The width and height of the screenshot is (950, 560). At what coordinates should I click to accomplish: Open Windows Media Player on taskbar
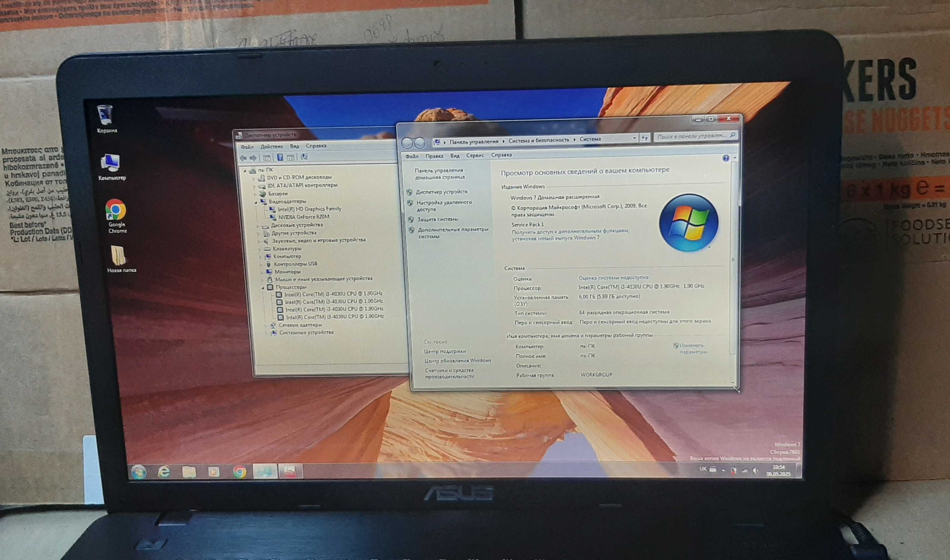pos(214,472)
